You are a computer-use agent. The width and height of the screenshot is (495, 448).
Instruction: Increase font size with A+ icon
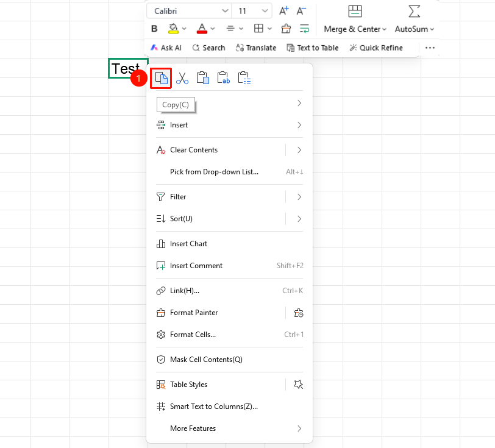tap(284, 11)
